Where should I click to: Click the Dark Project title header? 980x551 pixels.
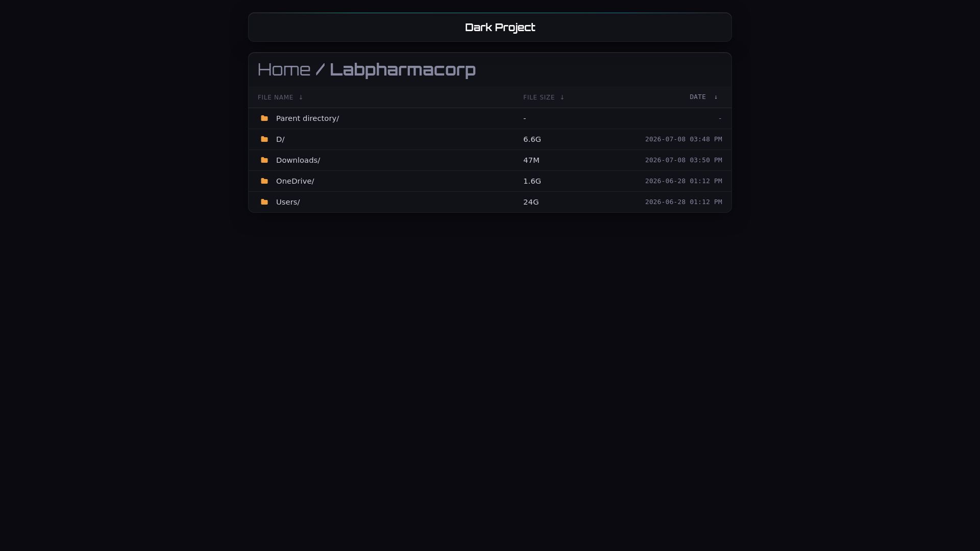coord(500,28)
